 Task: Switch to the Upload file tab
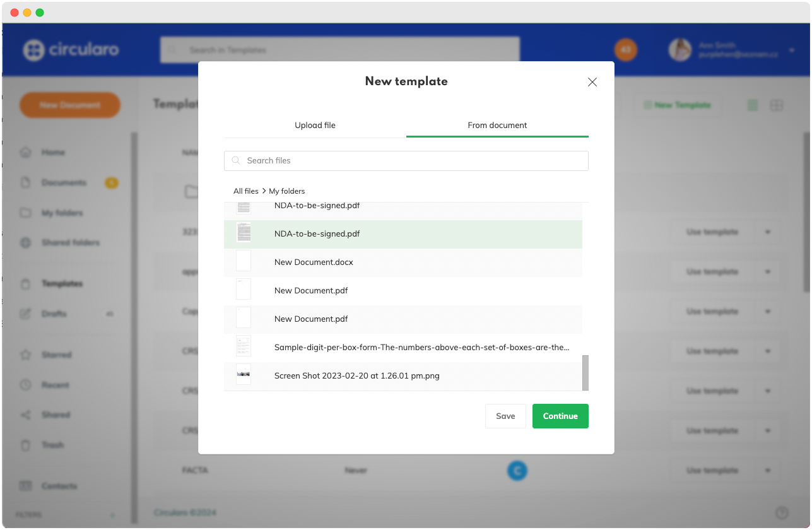coord(315,125)
